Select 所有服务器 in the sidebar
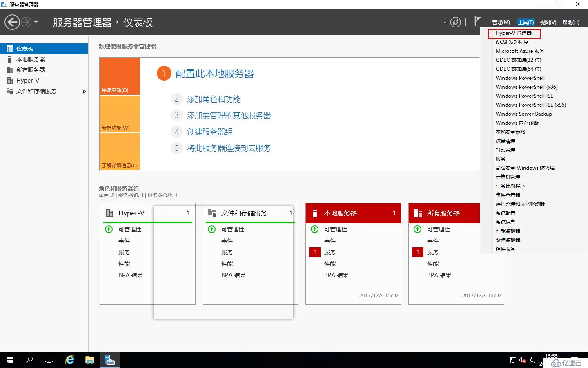Image resolution: width=588 pixels, height=368 pixels. pyautogui.click(x=44, y=70)
